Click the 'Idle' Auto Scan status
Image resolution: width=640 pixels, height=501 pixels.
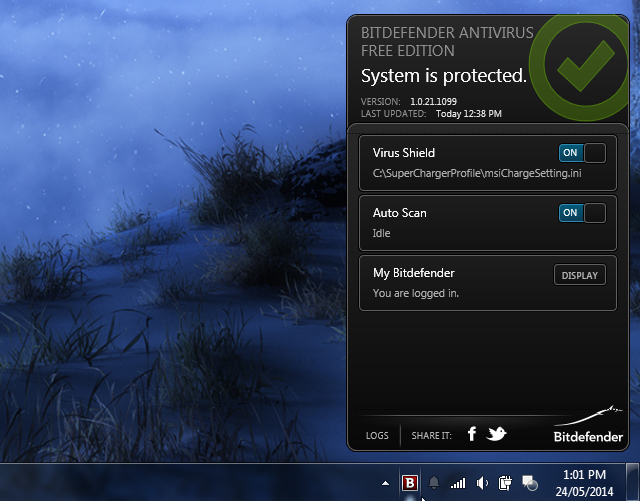(x=381, y=233)
